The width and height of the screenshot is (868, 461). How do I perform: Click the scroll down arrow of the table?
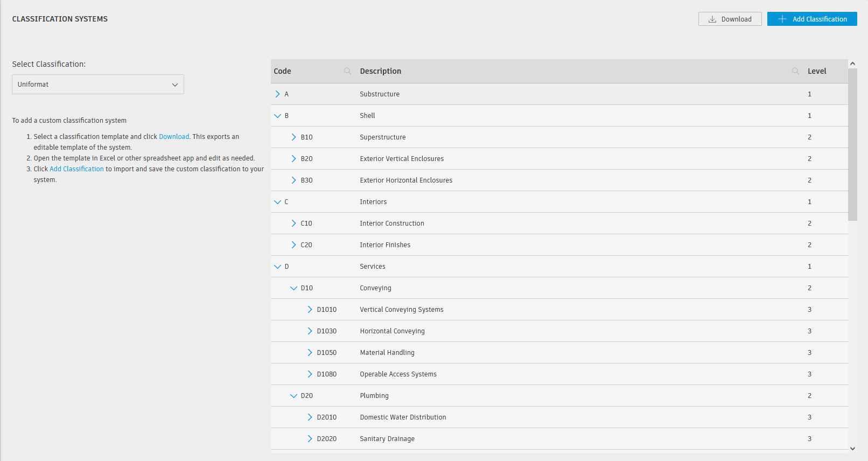pyautogui.click(x=852, y=448)
